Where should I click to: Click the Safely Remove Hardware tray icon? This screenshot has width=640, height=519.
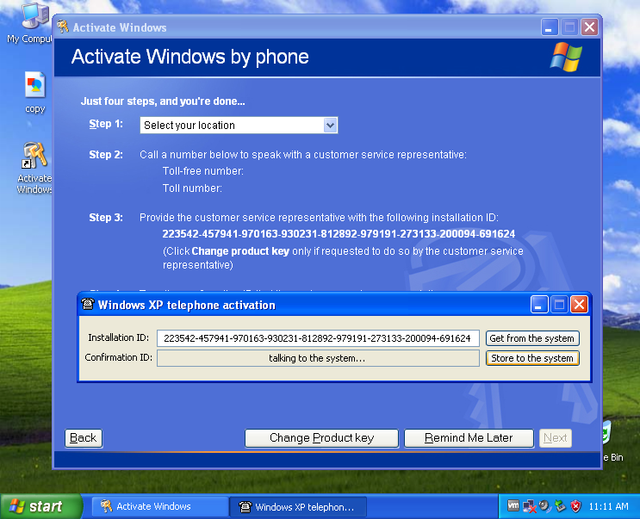[560, 507]
